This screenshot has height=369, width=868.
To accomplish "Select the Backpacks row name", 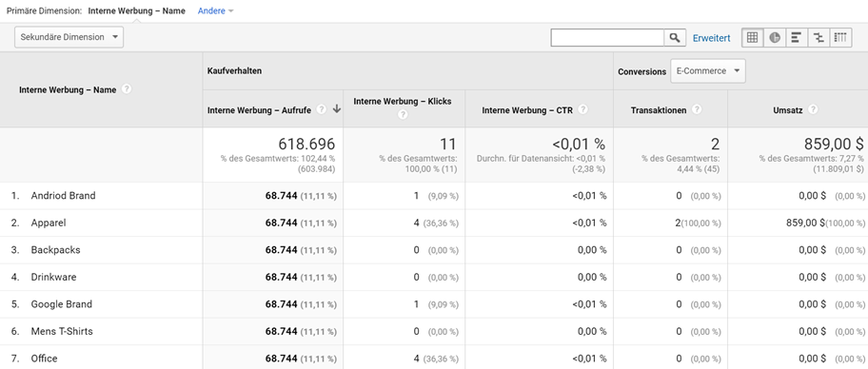I will point(55,249).
